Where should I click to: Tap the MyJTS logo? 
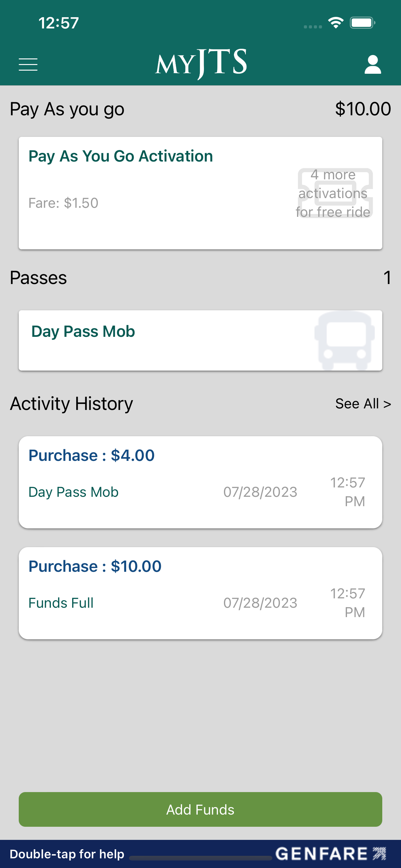point(201,63)
